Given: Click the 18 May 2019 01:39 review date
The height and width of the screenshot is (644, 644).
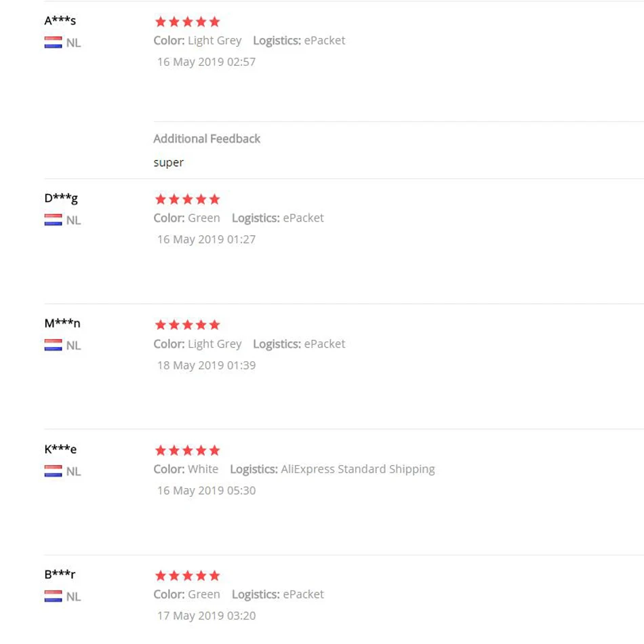Looking at the screenshot, I should [x=207, y=365].
